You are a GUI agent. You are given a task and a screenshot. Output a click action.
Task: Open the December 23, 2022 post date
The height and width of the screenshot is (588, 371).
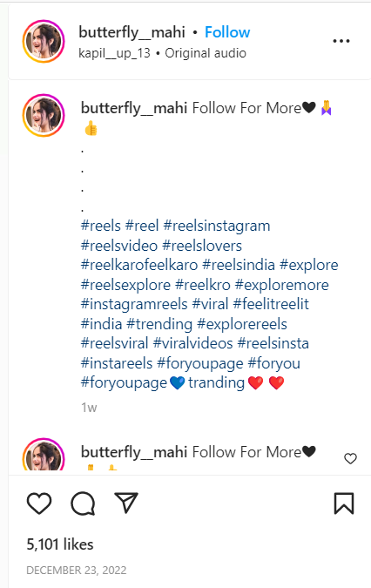77,571
